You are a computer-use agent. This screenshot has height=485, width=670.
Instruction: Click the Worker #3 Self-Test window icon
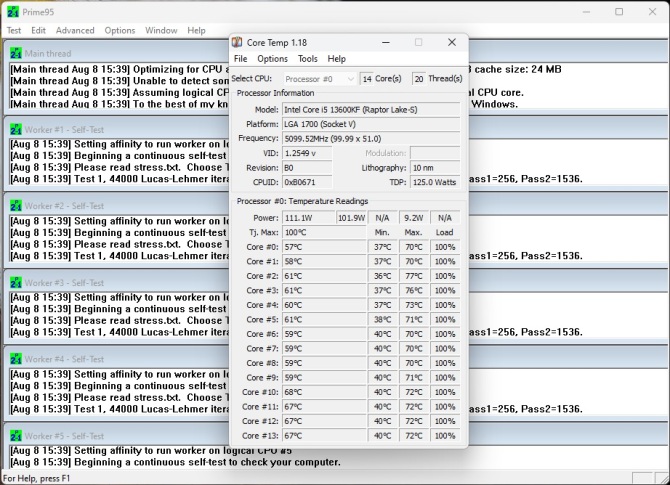[16, 283]
